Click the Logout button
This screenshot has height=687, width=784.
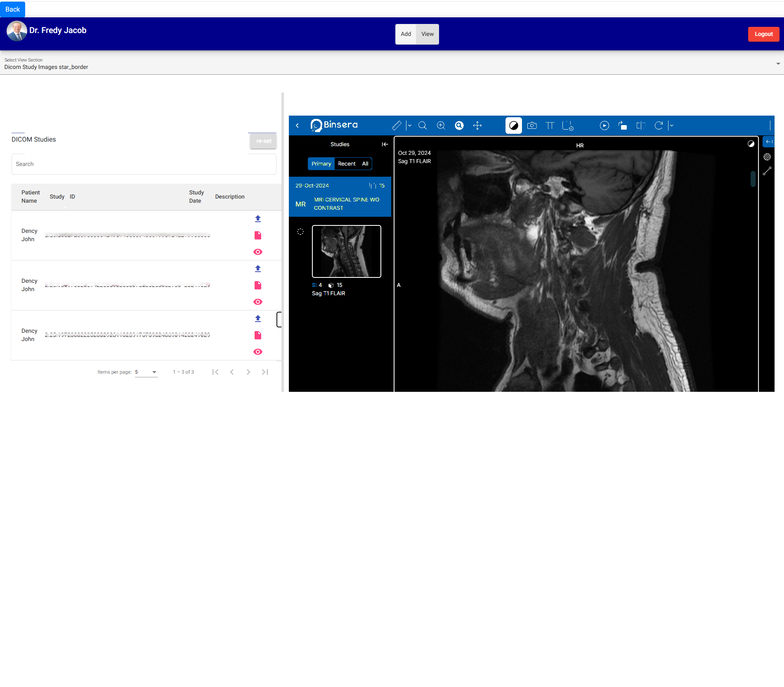763,34
